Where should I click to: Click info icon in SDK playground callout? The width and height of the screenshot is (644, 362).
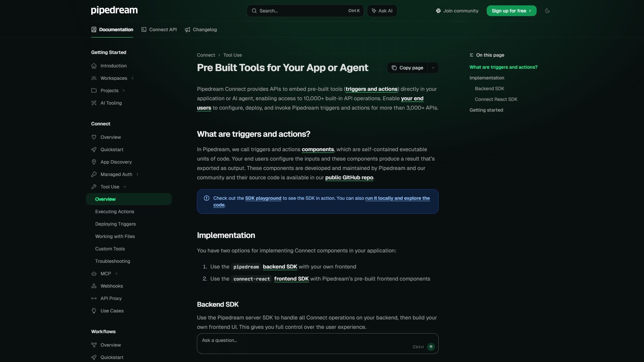click(207, 198)
